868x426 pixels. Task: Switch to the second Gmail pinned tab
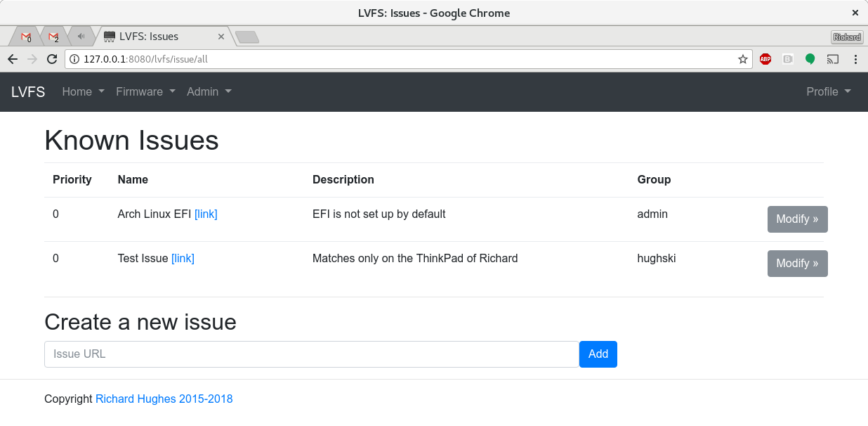pos(53,37)
